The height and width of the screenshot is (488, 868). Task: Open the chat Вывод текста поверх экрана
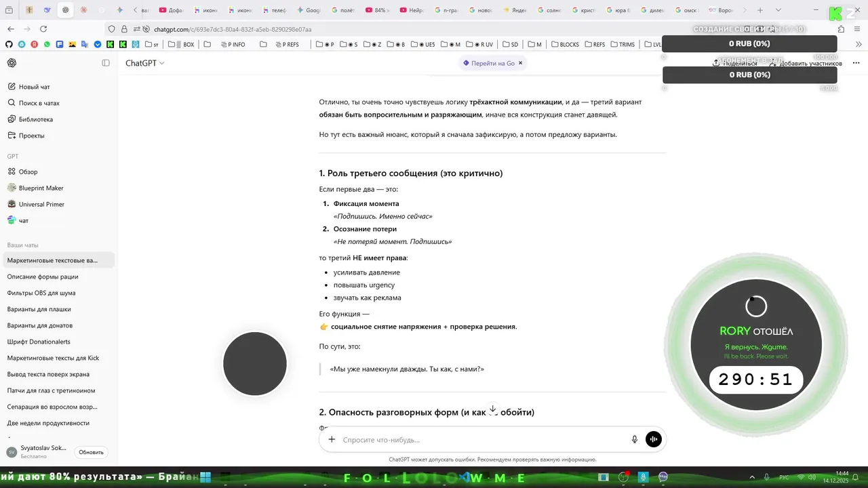tap(48, 374)
